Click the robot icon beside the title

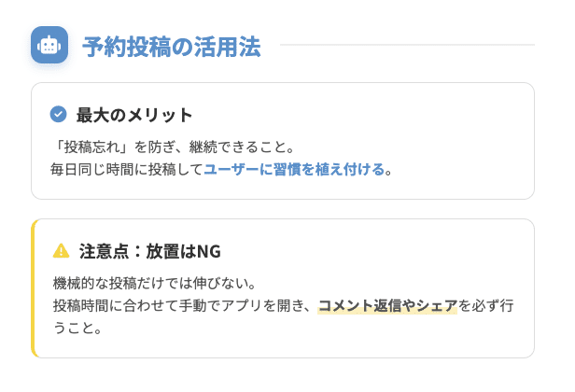click(49, 45)
